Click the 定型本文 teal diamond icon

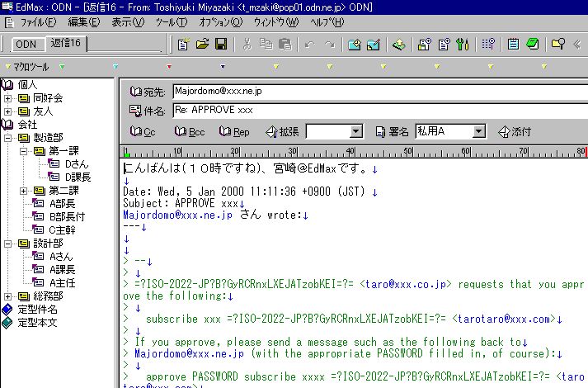(x=7, y=323)
